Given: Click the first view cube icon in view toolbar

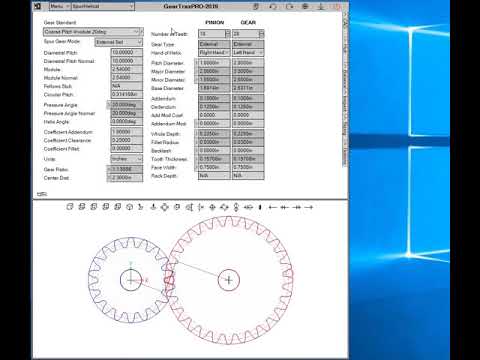Looking at the screenshot, I should click(x=69, y=207).
